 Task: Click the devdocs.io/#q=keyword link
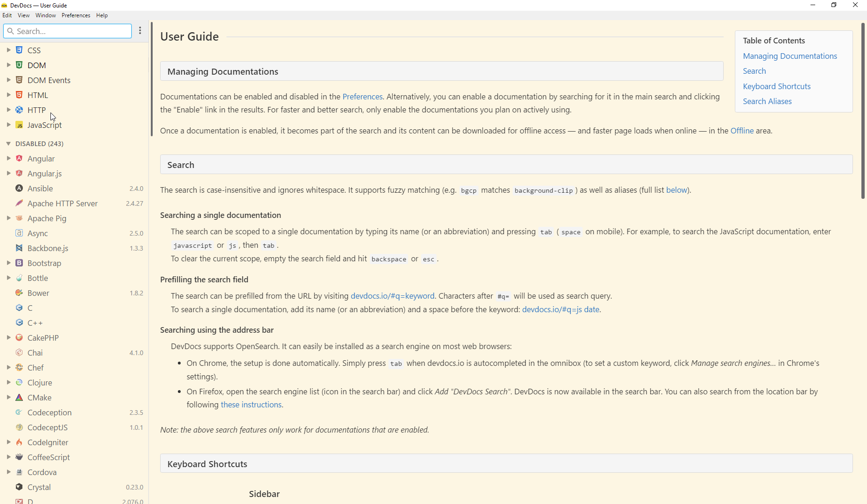click(393, 296)
